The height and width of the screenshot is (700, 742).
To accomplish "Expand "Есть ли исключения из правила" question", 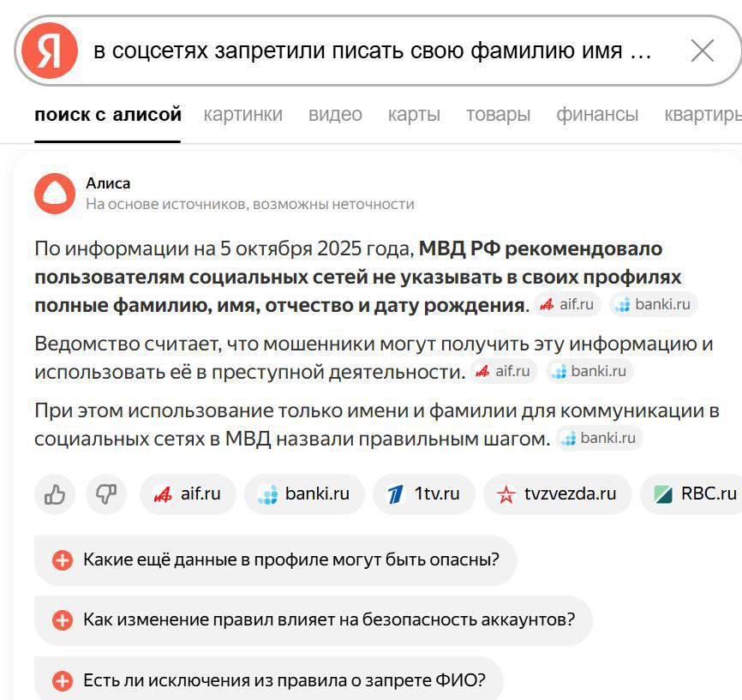I will (x=268, y=680).
